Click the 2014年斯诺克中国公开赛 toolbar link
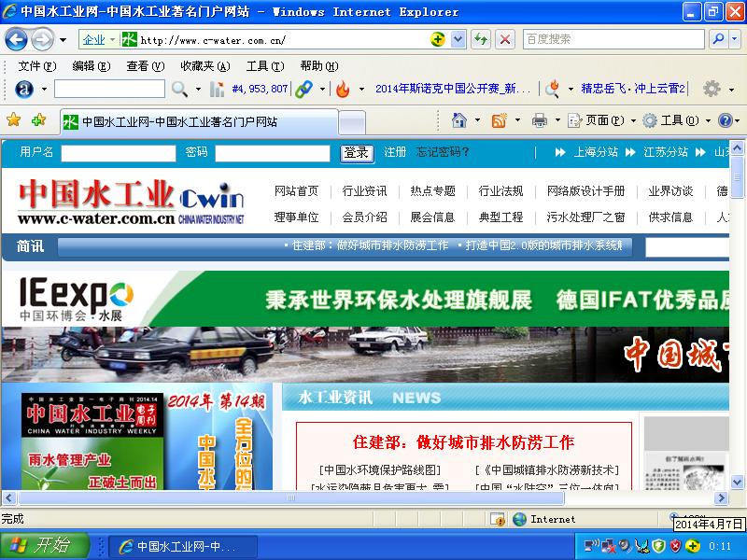The height and width of the screenshot is (560, 747). point(453,89)
